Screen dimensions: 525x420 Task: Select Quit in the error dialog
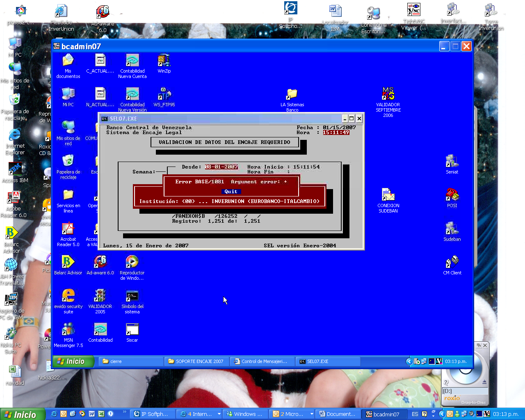(x=231, y=192)
